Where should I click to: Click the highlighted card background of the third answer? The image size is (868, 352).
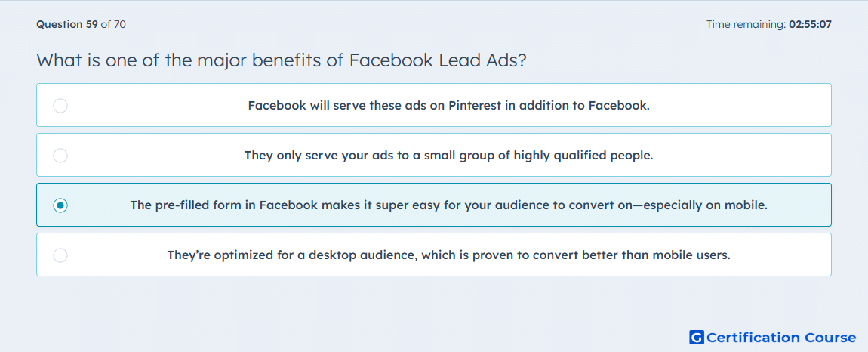coord(800,205)
